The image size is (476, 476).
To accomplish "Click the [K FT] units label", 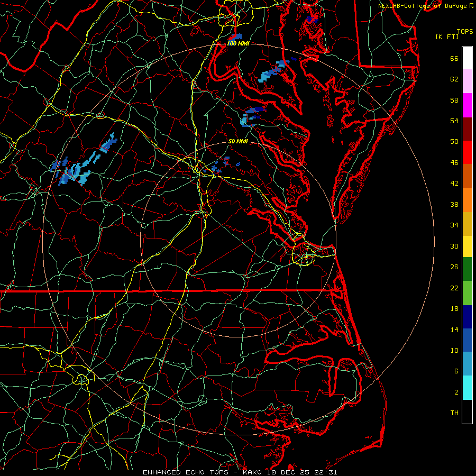I will 447,36.
